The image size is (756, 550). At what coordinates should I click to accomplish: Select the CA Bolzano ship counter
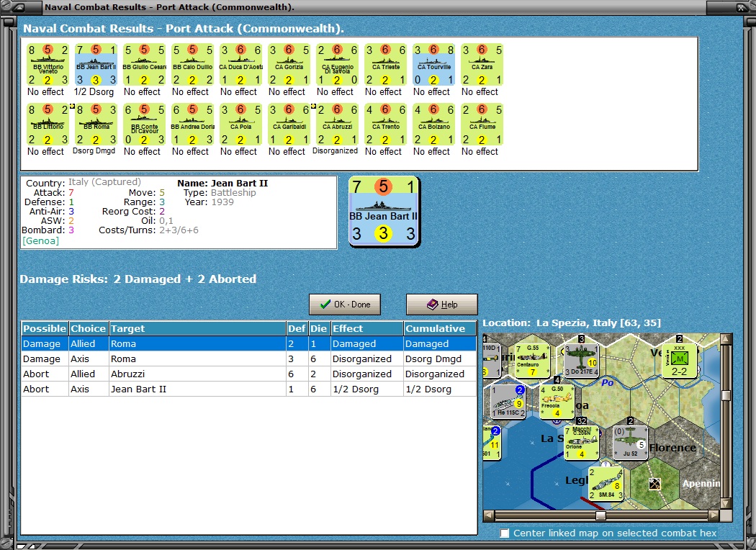(x=433, y=125)
